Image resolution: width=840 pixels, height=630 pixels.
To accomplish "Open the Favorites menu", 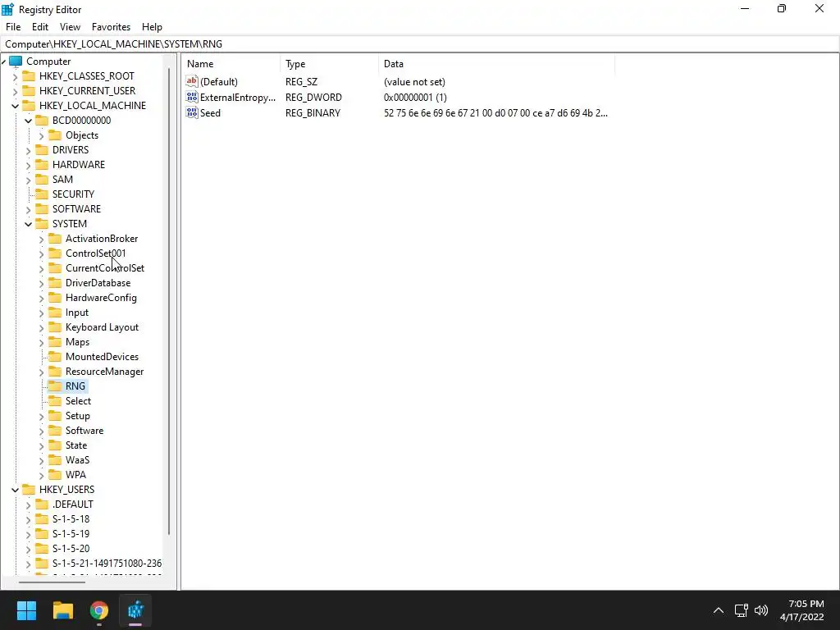I will pos(111,27).
